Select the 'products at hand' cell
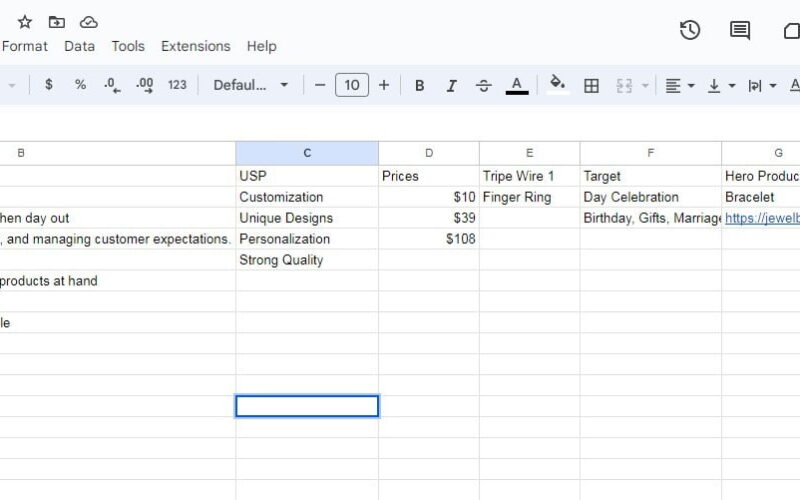This screenshot has height=500, width=800. (117, 281)
